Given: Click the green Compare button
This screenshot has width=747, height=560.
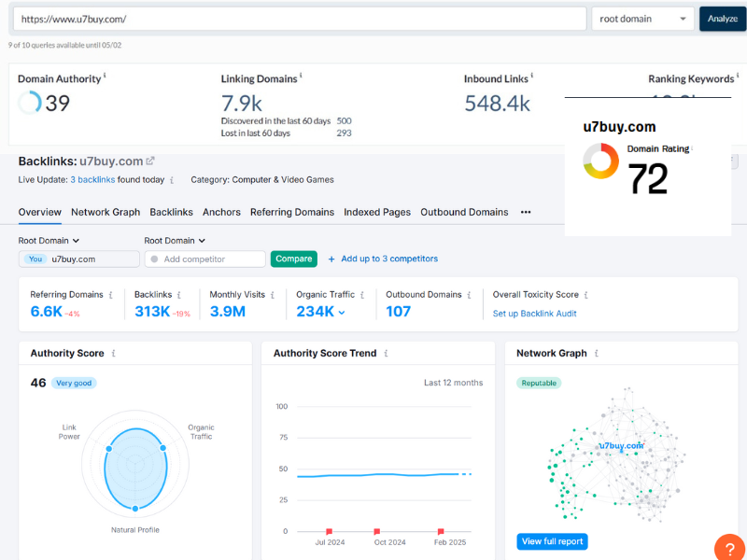Looking at the screenshot, I should [x=294, y=259].
